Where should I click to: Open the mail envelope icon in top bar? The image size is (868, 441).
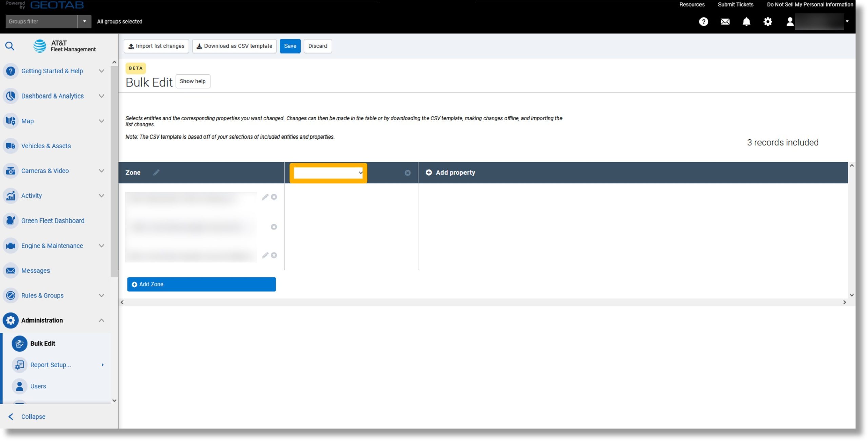(x=725, y=22)
